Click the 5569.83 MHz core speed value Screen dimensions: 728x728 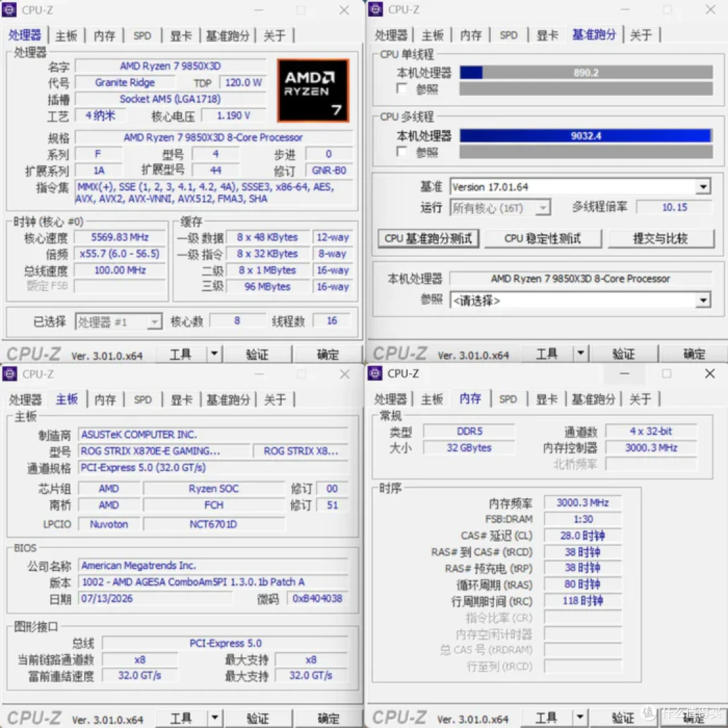pyautogui.click(x=120, y=237)
